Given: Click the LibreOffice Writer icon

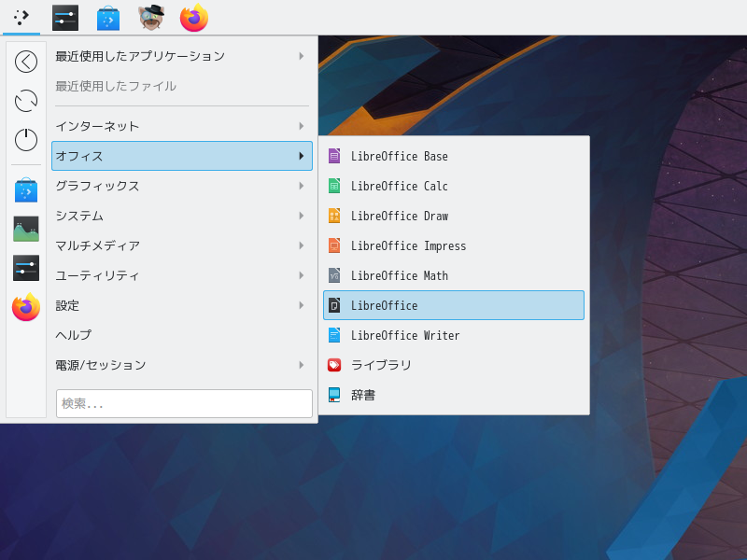Looking at the screenshot, I should tap(334, 335).
